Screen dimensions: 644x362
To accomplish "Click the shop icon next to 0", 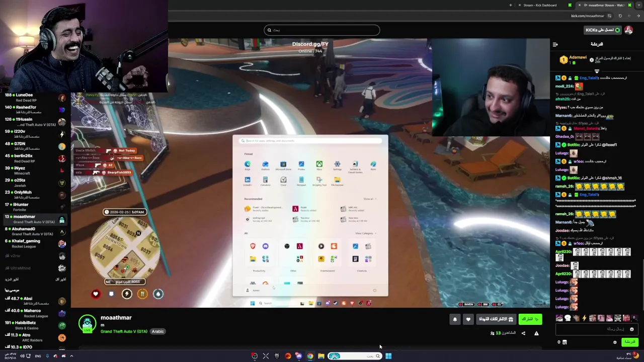I will click(x=565, y=342).
